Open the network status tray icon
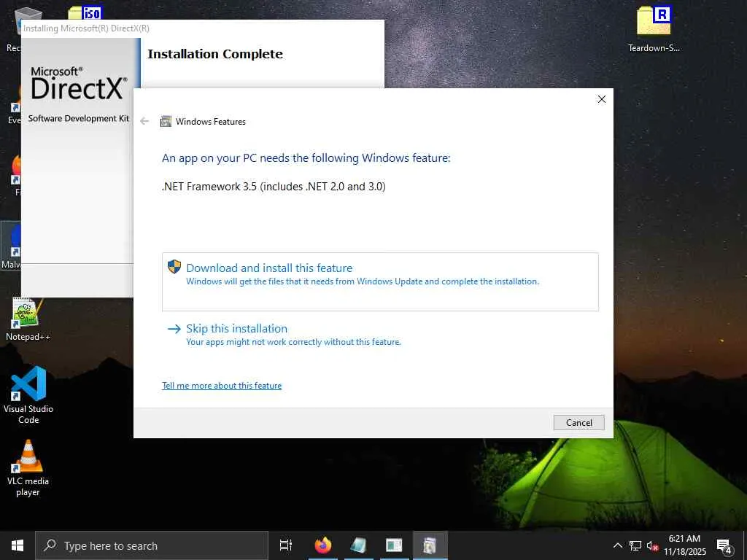 tap(635, 545)
